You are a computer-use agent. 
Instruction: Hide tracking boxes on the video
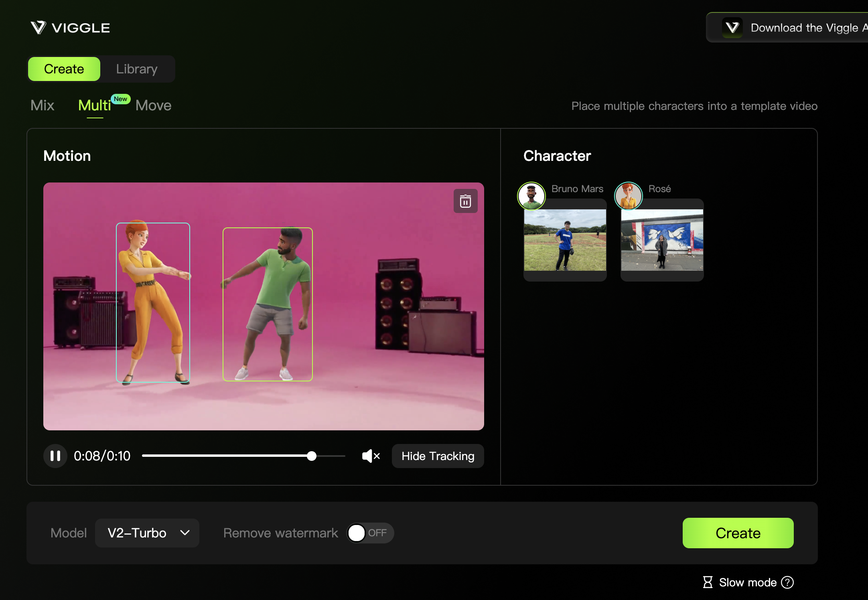point(438,456)
